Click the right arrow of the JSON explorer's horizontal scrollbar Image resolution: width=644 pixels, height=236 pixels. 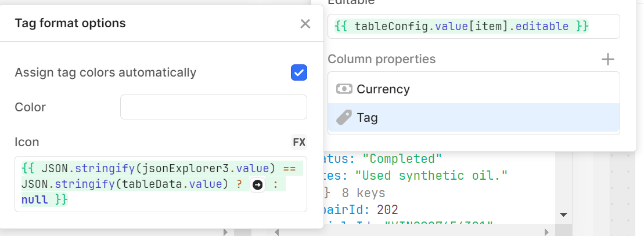coord(546,233)
